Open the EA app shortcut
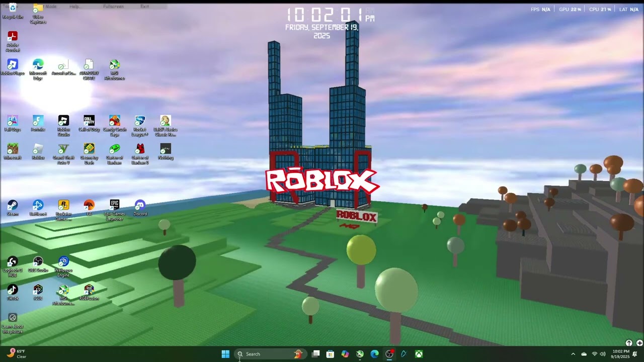 coord(89,208)
